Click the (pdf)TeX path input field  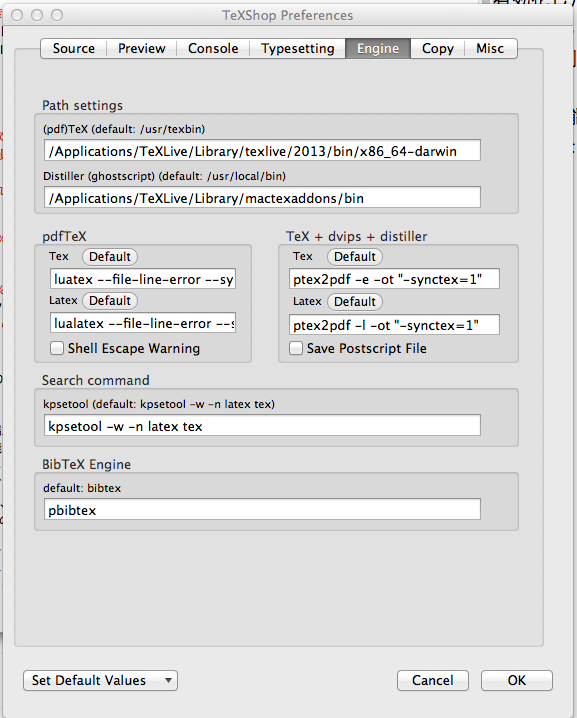[262, 151]
